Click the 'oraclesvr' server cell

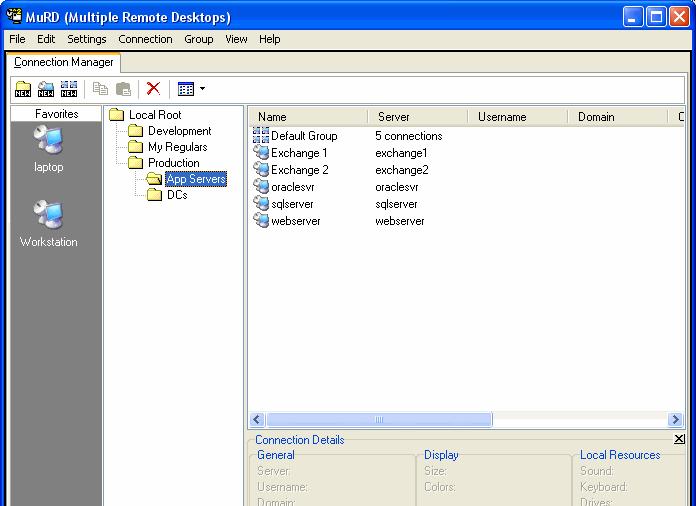[x=396, y=187]
